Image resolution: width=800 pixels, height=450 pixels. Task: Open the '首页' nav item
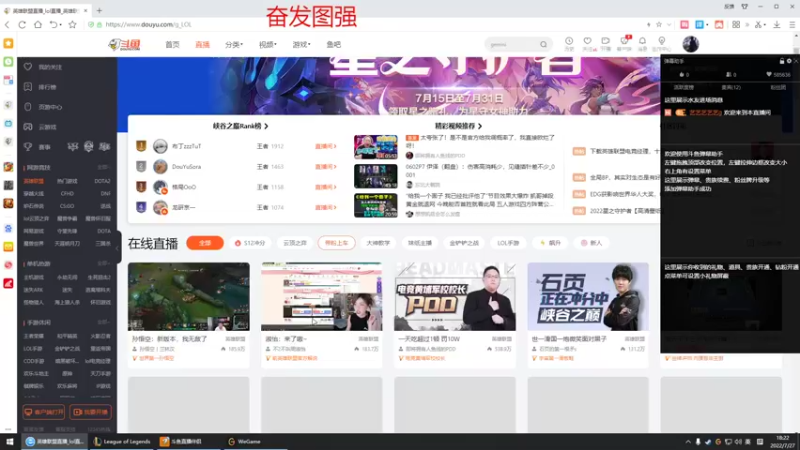click(x=172, y=44)
